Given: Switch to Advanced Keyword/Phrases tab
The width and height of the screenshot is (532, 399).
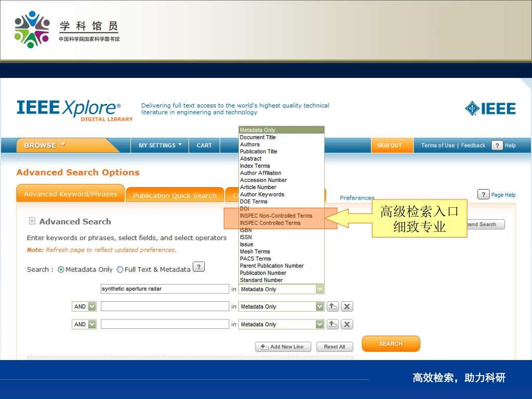Looking at the screenshot, I should [x=70, y=194].
